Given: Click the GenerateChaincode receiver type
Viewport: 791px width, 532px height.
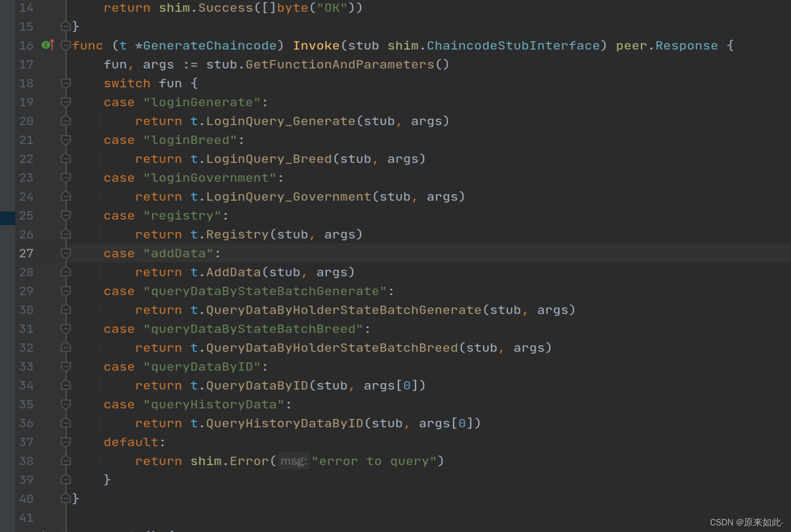Looking at the screenshot, I should [x=210, y=45].
